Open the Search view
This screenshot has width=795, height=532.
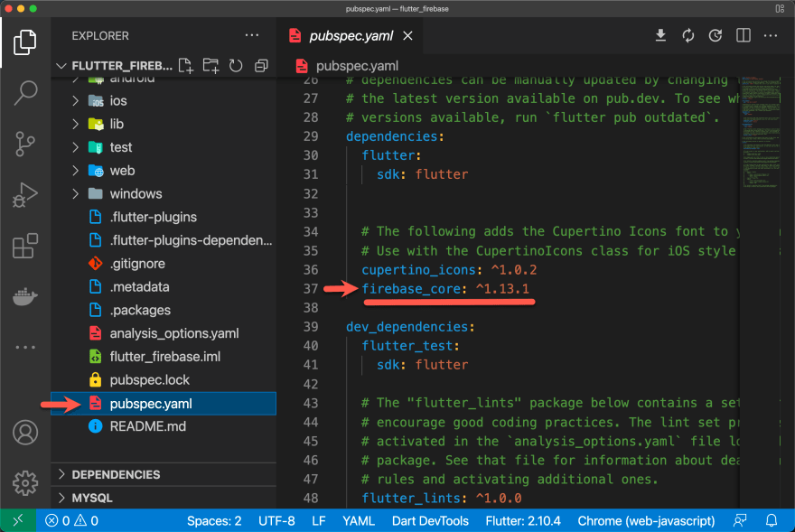point(25,93)
